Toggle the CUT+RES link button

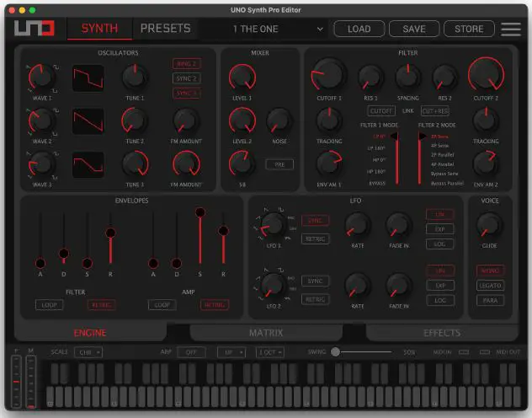pyautogui.click(x=435, y=111)
